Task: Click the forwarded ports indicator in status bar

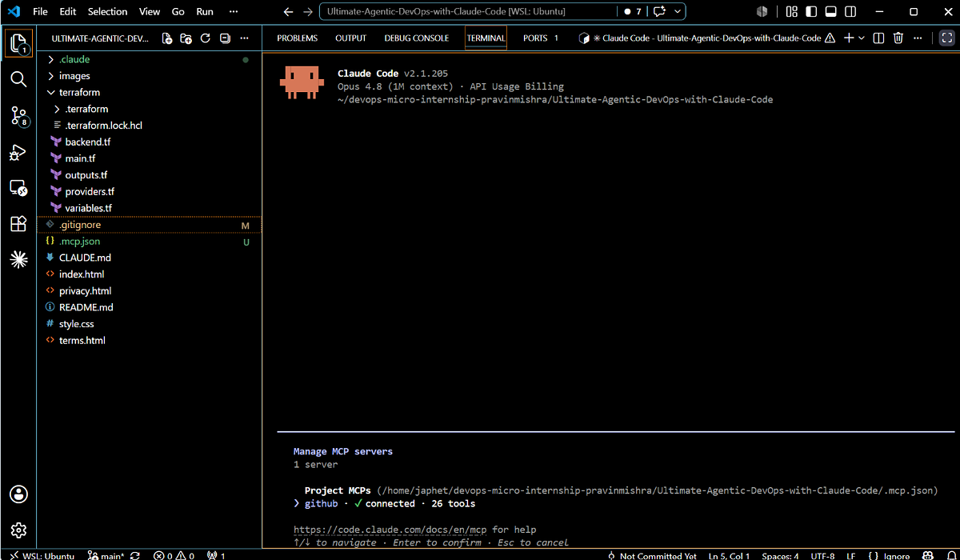Action: tap(216, 555)
